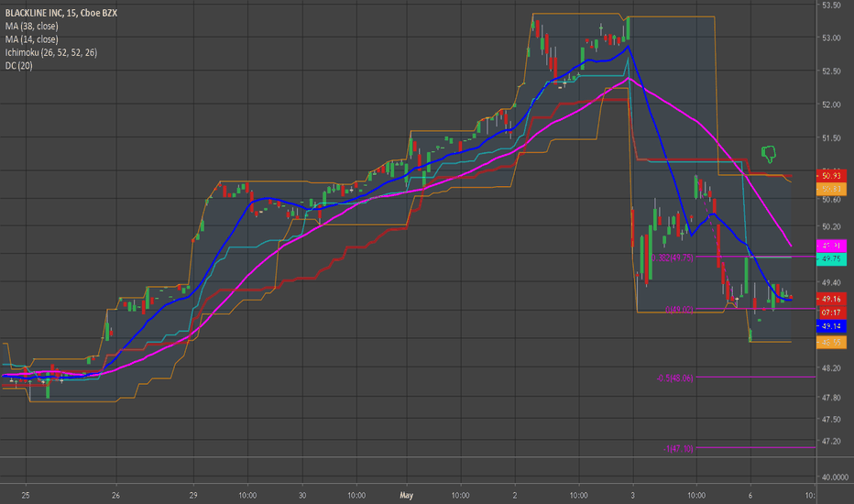Viewport: 854px width, 504px height.
Task: Click the 2 date label on time axis
Action: [x=515, y=495]
